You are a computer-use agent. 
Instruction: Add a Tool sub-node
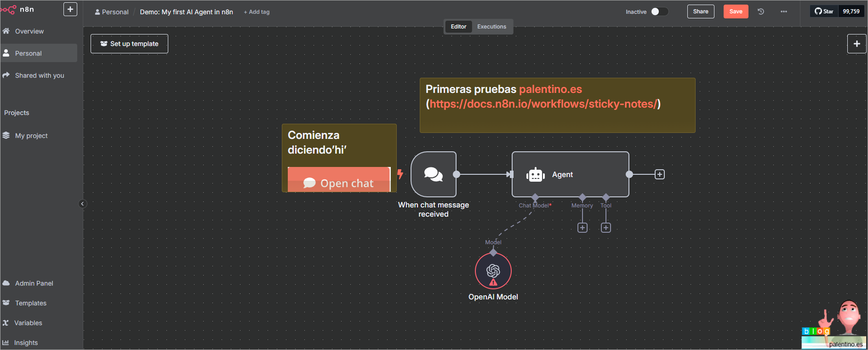pos(606,228)
